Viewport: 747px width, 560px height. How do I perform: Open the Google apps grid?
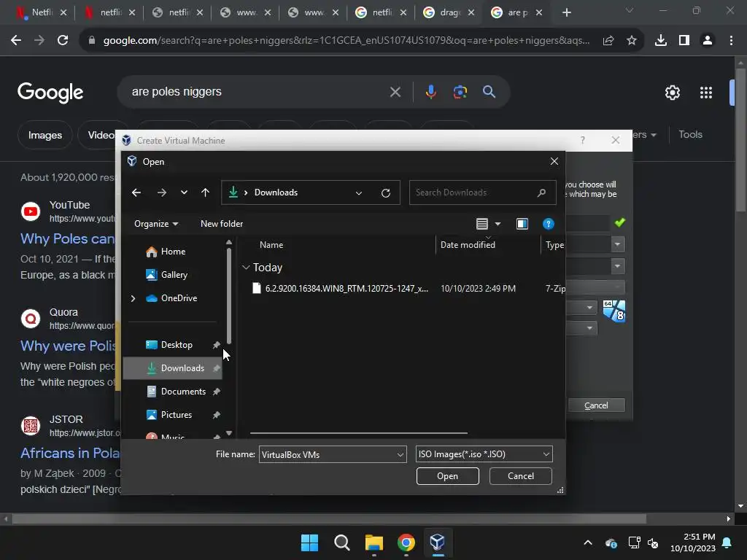pos(706,93)
